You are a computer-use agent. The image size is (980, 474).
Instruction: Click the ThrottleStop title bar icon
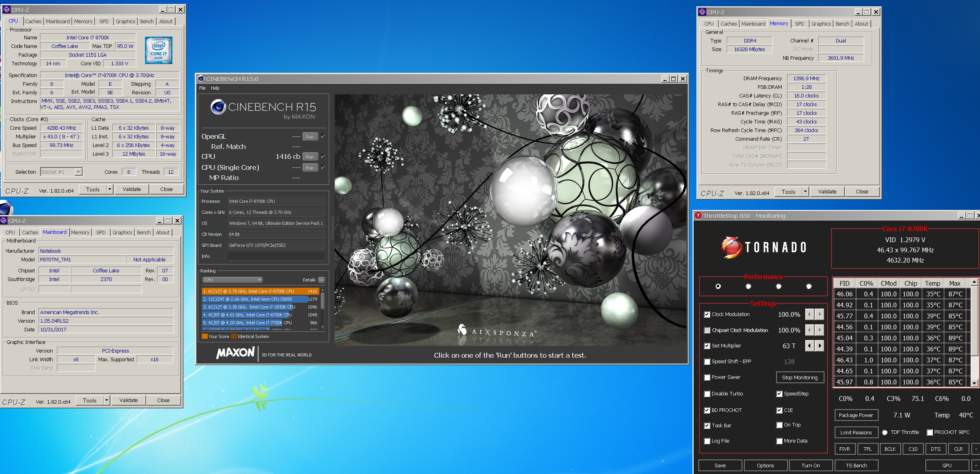tap(698, 215)
